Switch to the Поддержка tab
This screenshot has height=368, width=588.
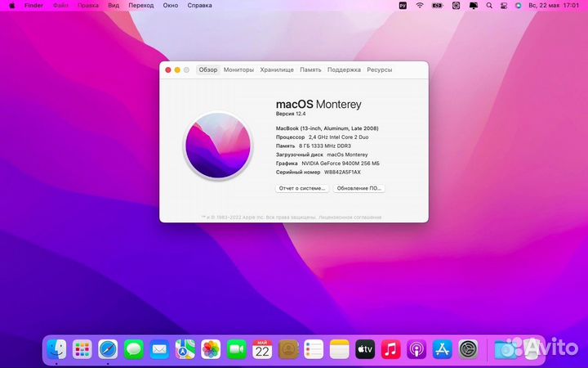tap(344, 70)
